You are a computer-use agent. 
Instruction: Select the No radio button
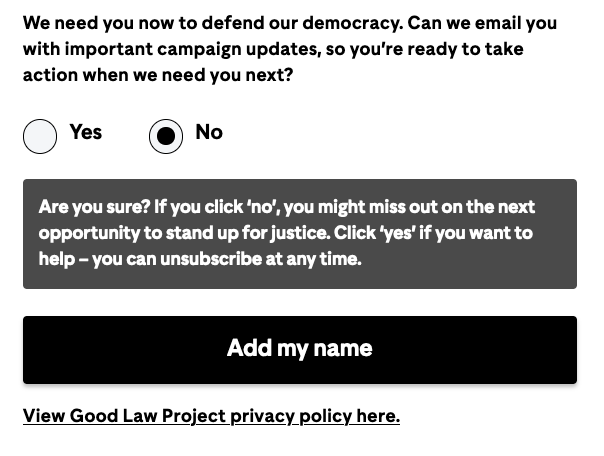point(166,136)
